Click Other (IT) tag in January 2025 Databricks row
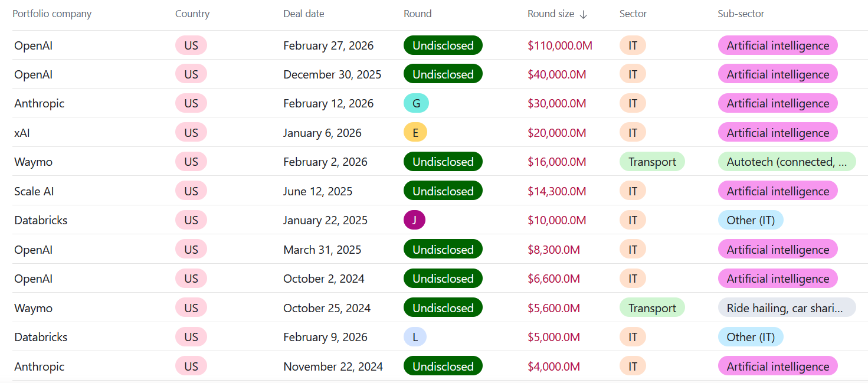Image resolution: width=868 pixels, height=383 pixels. pyautogui.click(x=751, y=220)
